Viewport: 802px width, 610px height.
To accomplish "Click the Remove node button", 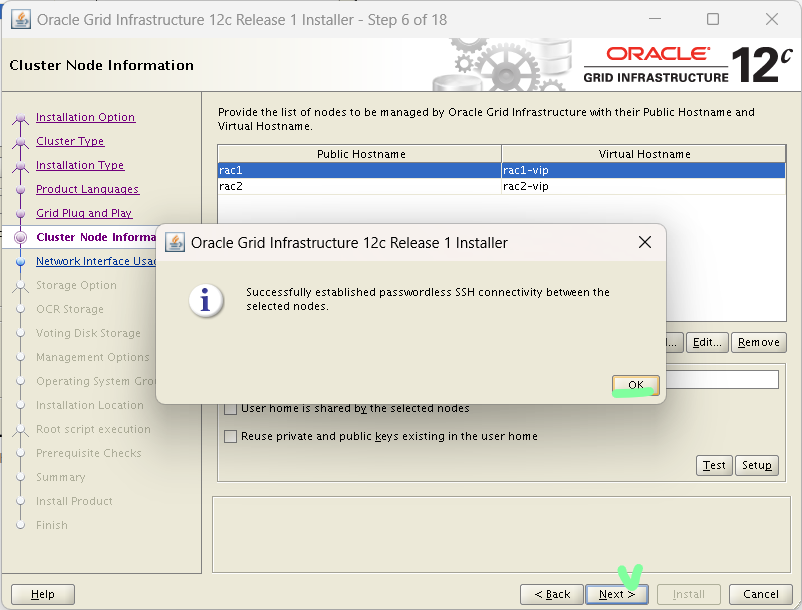I will [x=759, y=342].
